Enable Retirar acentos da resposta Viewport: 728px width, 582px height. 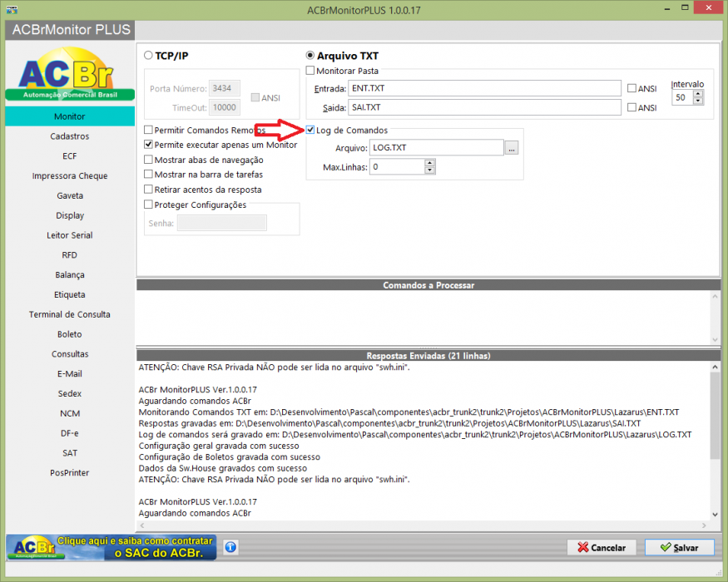tap(148, 189)
